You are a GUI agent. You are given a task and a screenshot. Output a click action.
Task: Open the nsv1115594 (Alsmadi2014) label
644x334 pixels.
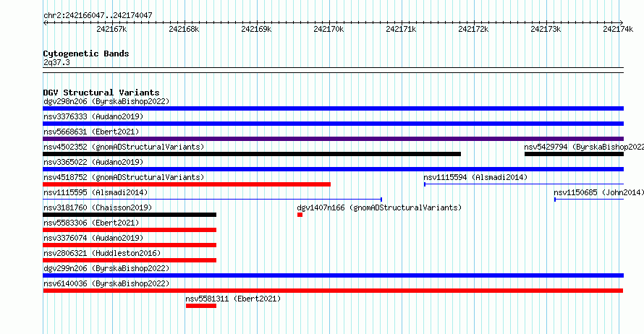[x=475, y=177]
